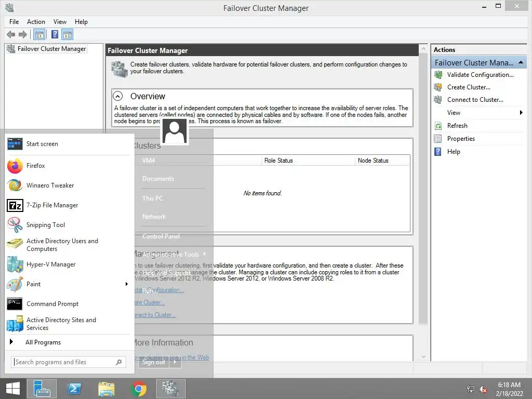
Task: Click Properties in the Actions pane
Action: pyautogui.click(x=461, y=139)
